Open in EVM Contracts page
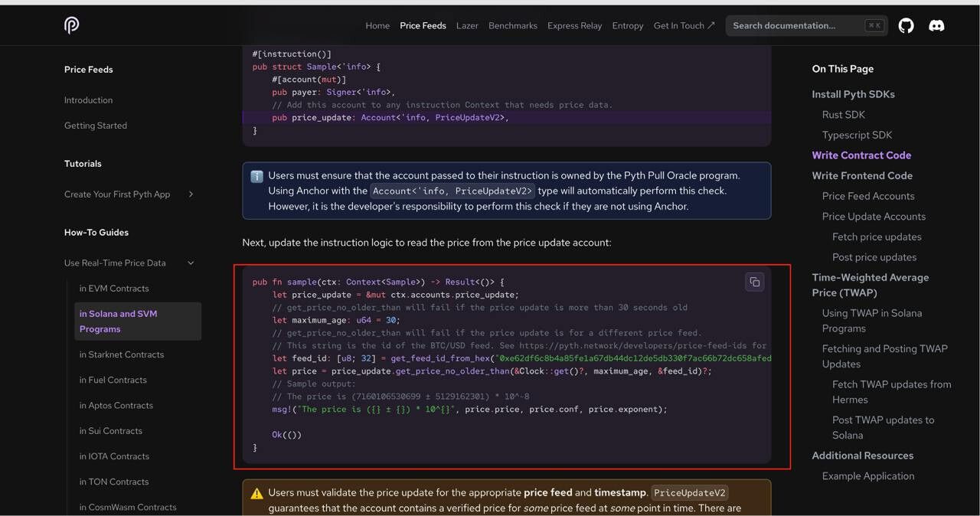The width and height of the screenshot is (980, 516). click(x=114, y=289)
